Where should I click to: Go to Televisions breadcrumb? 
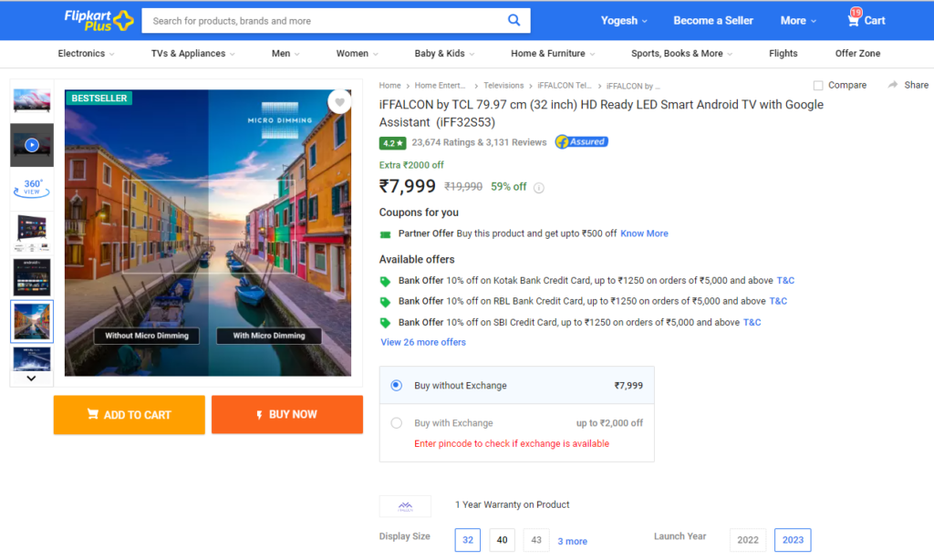pos(503,86)
